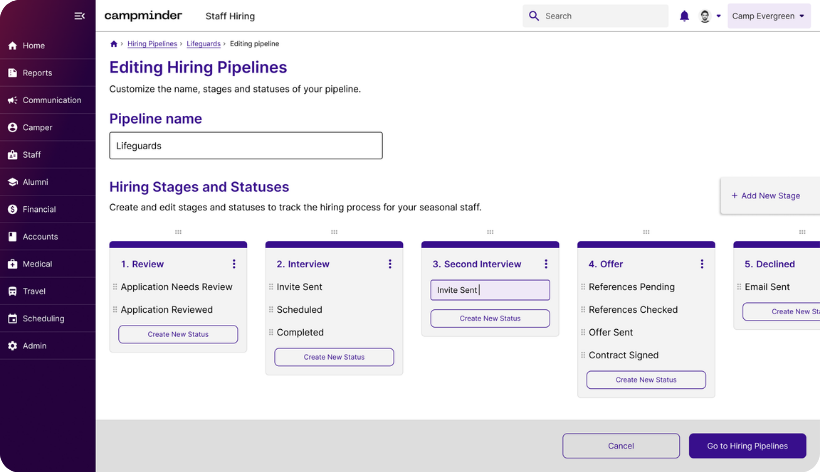
Task: Click the Cancel button
Action: [621, 446]
